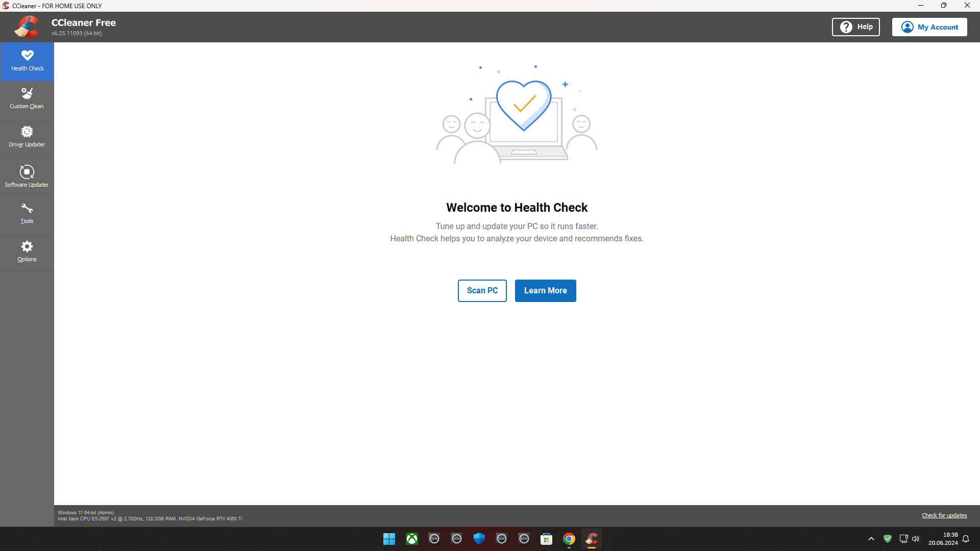Open Windows Security from the taskbar

(x=479, y=539)
